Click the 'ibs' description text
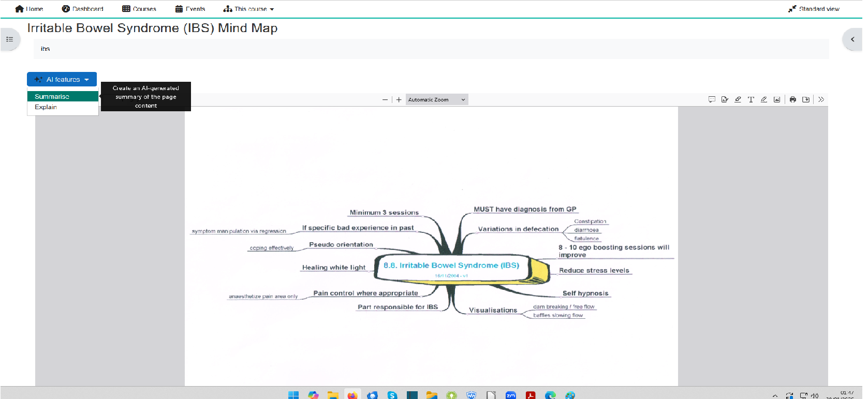This screenshot has height=399, width=868. (x=46, y=49)
